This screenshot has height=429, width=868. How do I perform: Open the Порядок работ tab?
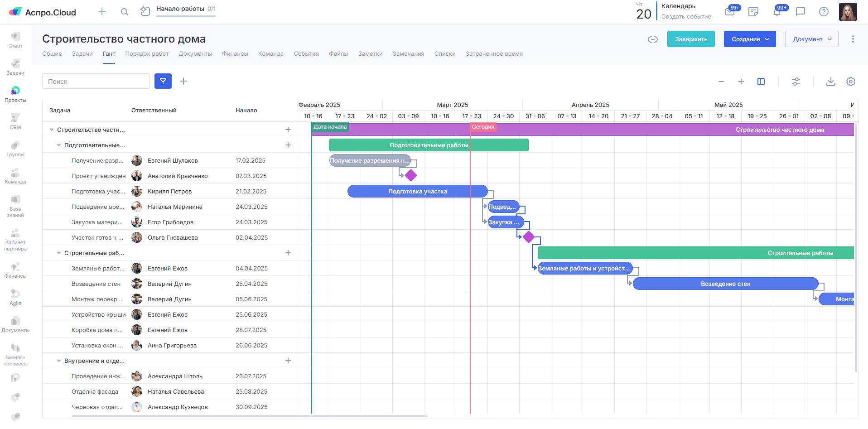(147, 54)
